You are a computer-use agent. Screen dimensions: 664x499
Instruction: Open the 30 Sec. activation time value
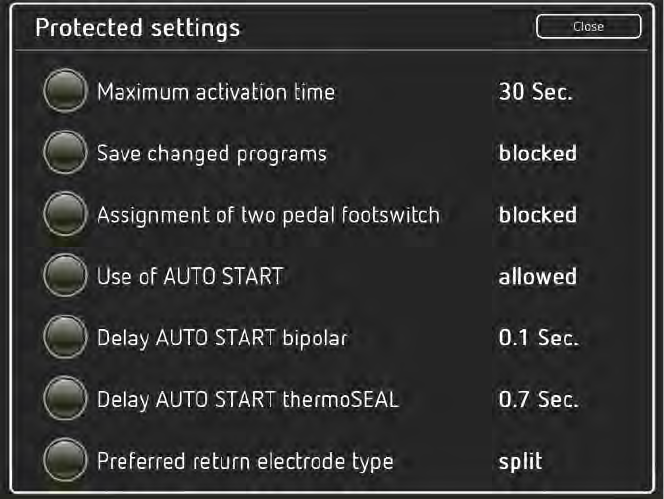[x=535, y=93]
